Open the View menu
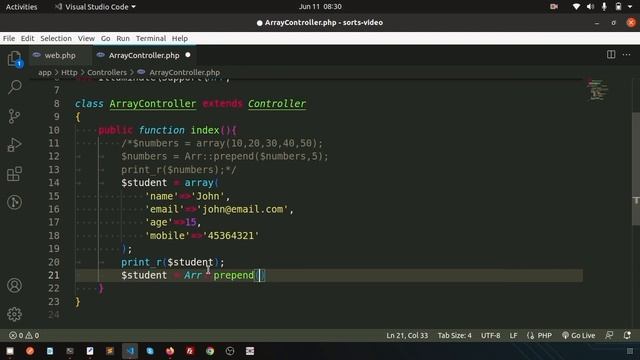 86,38
